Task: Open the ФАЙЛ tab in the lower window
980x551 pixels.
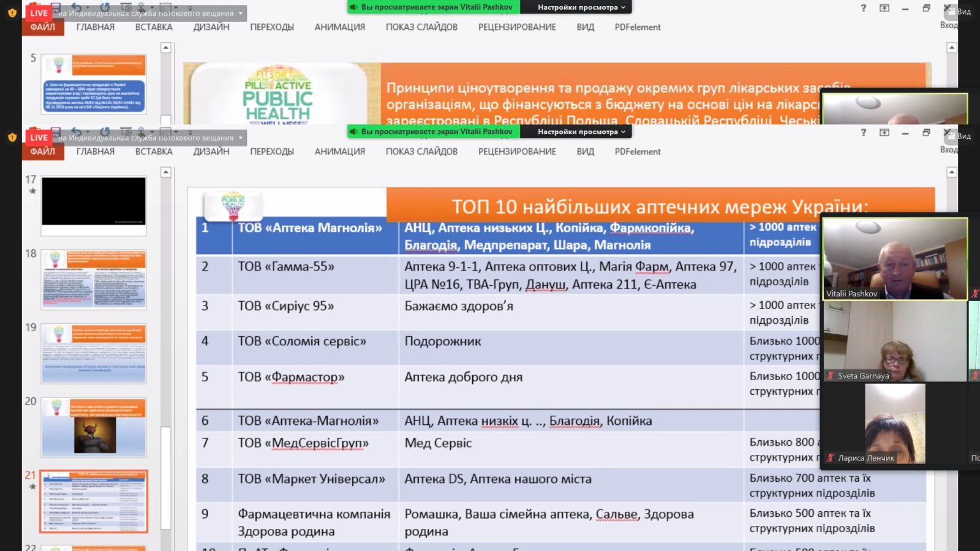Action: (x=43, y=151)
